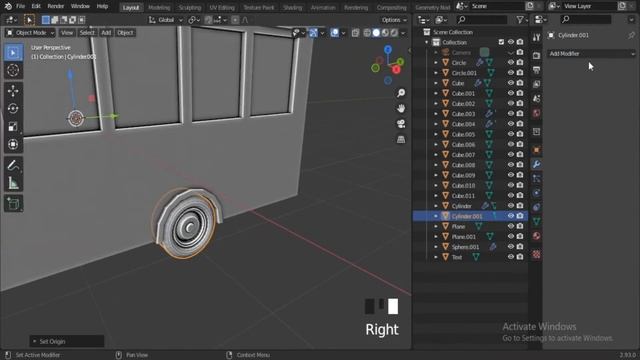640x360 pixels.
Task: Open the Object Mode dropdown
Action: pyautogui.click(x=30, y=33)
